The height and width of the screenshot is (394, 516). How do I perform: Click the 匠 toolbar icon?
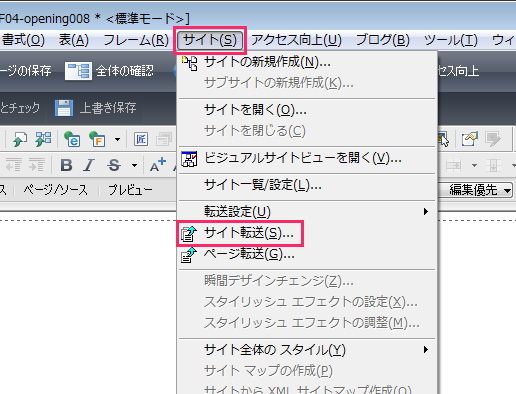pos(141,139)
